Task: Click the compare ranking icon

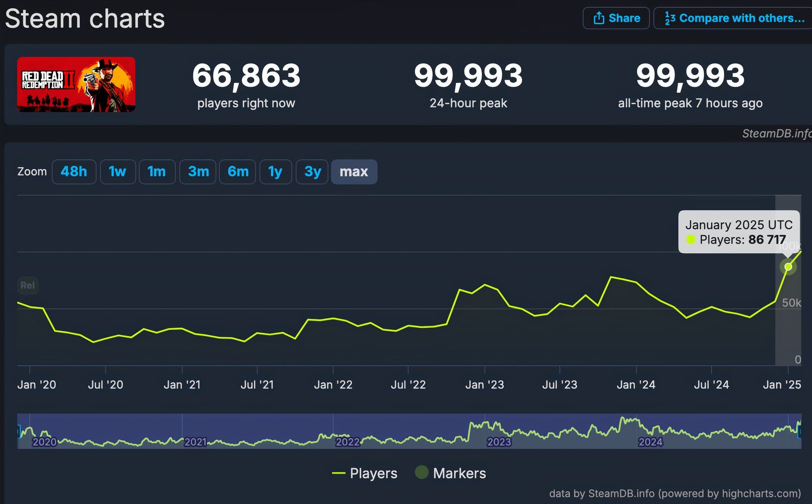Action: pyautogui.click(x=670, y=18)
